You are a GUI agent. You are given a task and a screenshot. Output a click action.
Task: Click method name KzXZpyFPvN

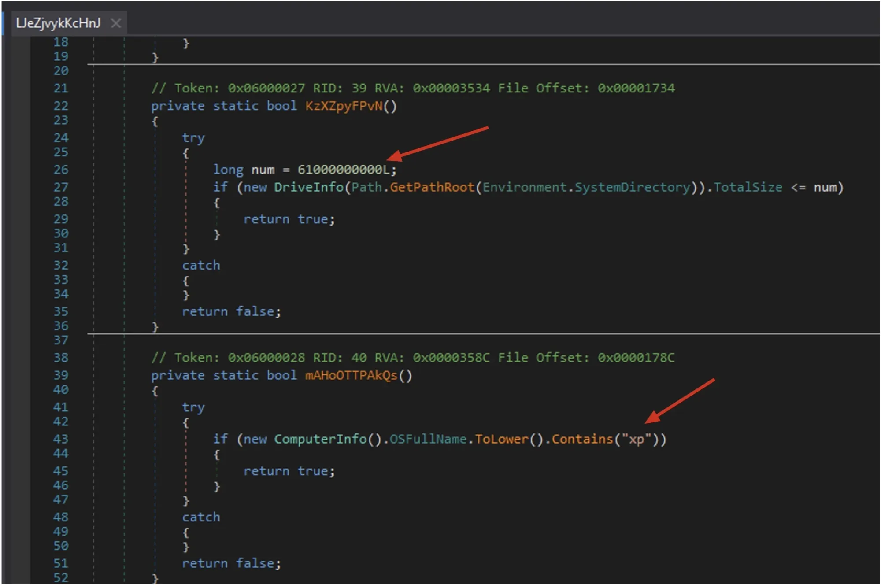pos(344,106)
